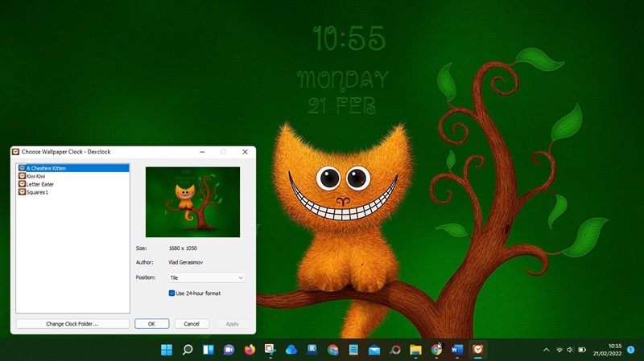Click the Cheshire Kitten preview thumbnail
The width and height of the screenshot is (644, 361).
click(x=192, y=202)
